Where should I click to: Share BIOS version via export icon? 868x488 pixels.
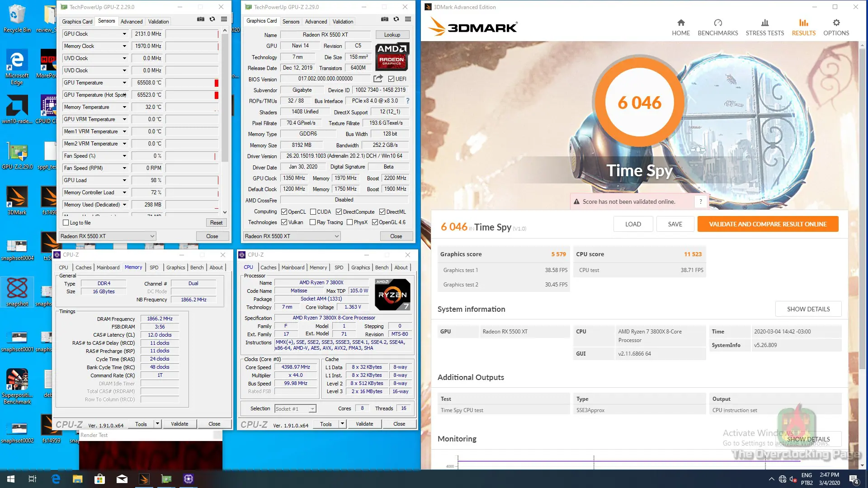click(378, 79)
